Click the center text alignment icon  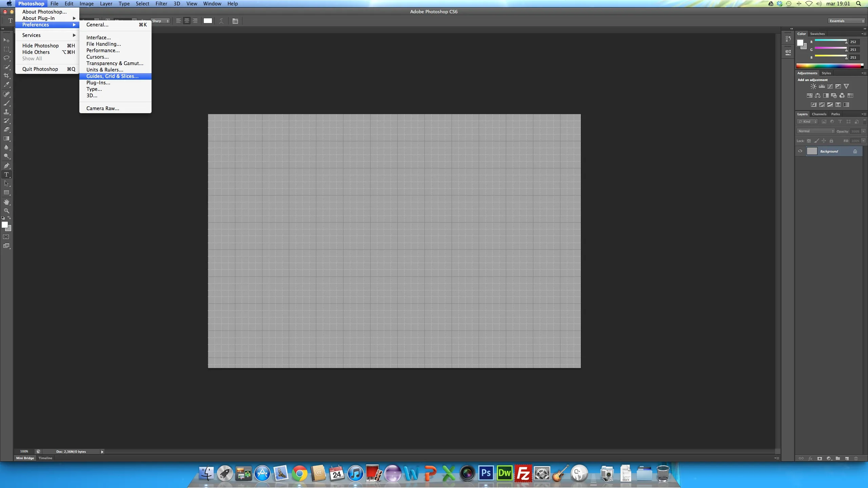(186, 21)
